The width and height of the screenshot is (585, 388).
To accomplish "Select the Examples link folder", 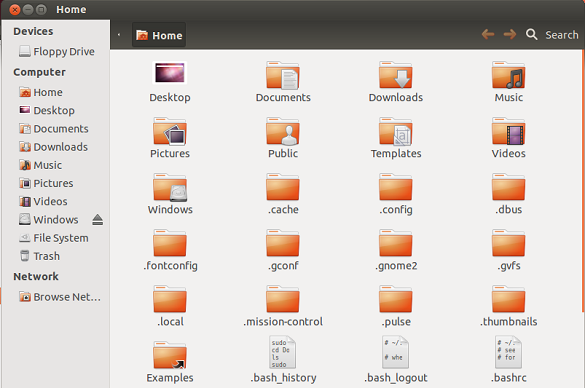I will click(x=170, y=355).
